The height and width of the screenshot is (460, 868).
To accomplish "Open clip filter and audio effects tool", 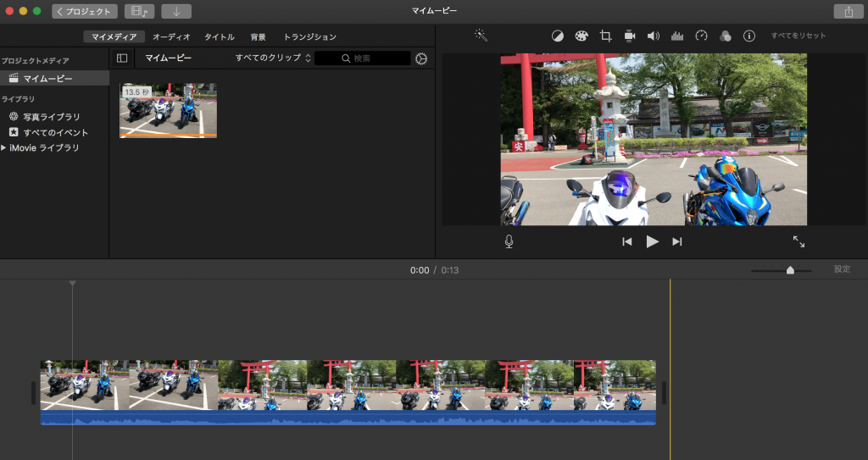I will pos(726,36).
